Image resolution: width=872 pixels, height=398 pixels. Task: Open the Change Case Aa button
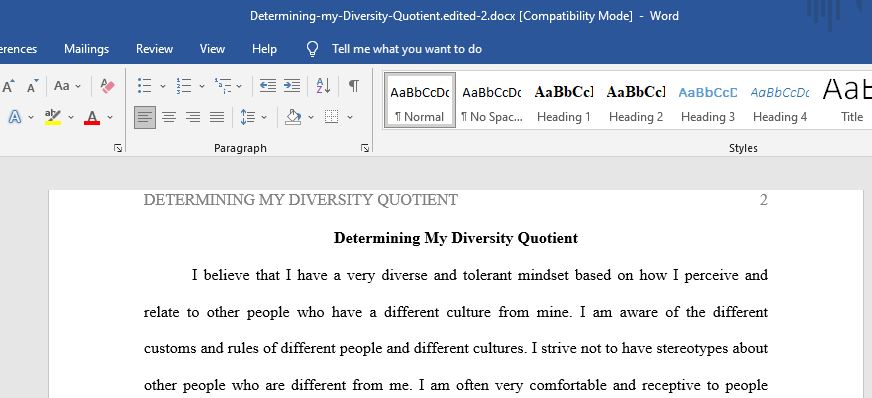[62, 86]
